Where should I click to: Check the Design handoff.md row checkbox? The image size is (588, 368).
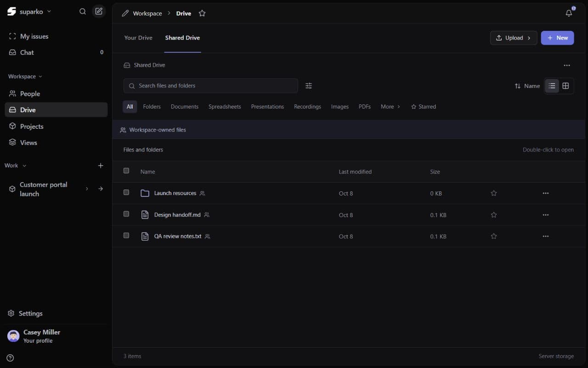(x=126, y=214)
